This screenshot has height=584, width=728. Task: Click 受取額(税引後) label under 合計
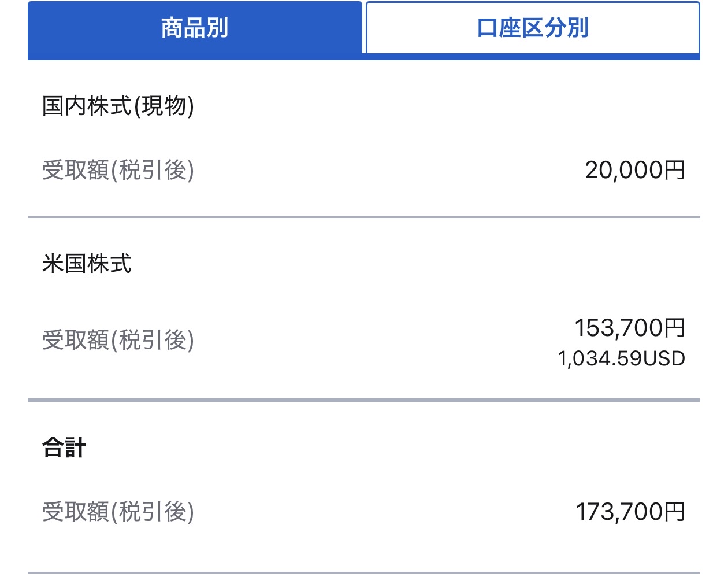tap(118, 512)
